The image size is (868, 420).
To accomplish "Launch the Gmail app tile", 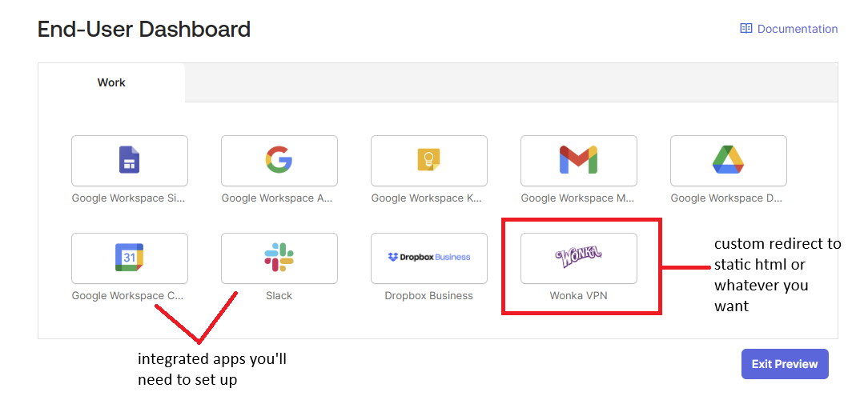I will point(578,161).
